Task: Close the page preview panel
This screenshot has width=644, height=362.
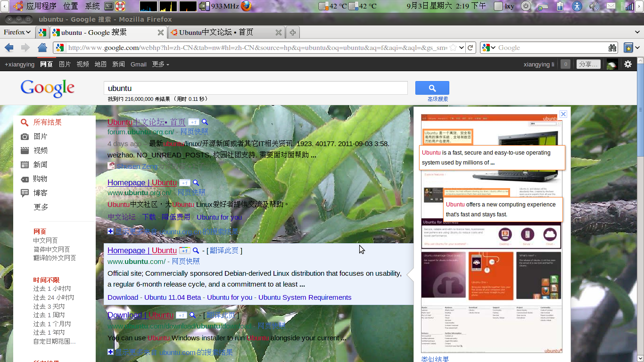Action: pyautogui.click(x=563, y=114)
